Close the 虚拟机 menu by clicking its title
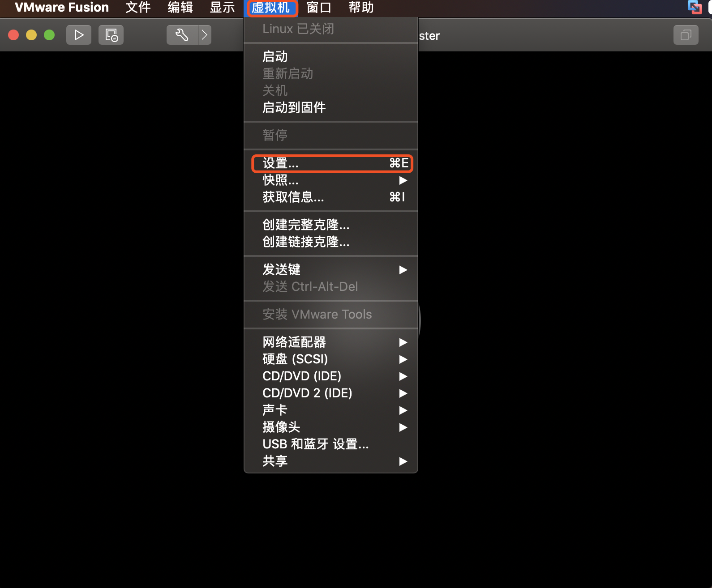 click(271, 8)
